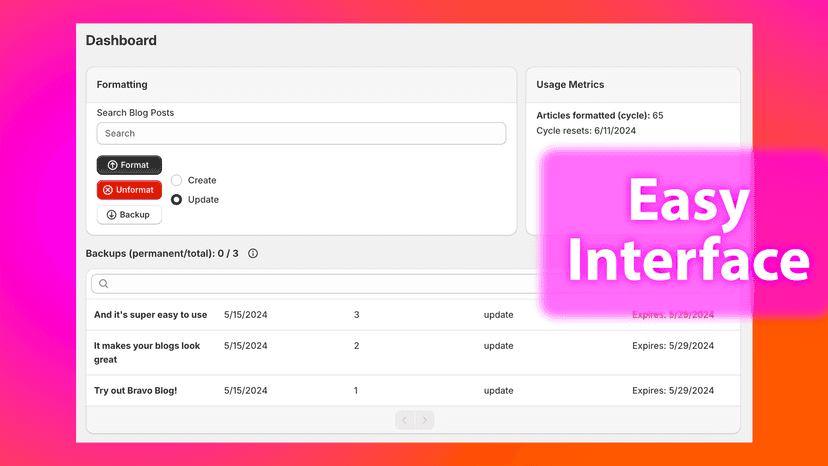Click 'update' in the blogs look great row
This screenshot has height=466, width=828.
click(498, 346)
